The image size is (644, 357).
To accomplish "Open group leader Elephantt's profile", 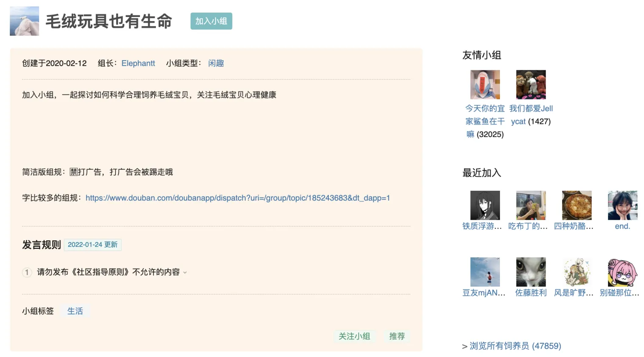I will pyautogui.click(x=138, y=63).
